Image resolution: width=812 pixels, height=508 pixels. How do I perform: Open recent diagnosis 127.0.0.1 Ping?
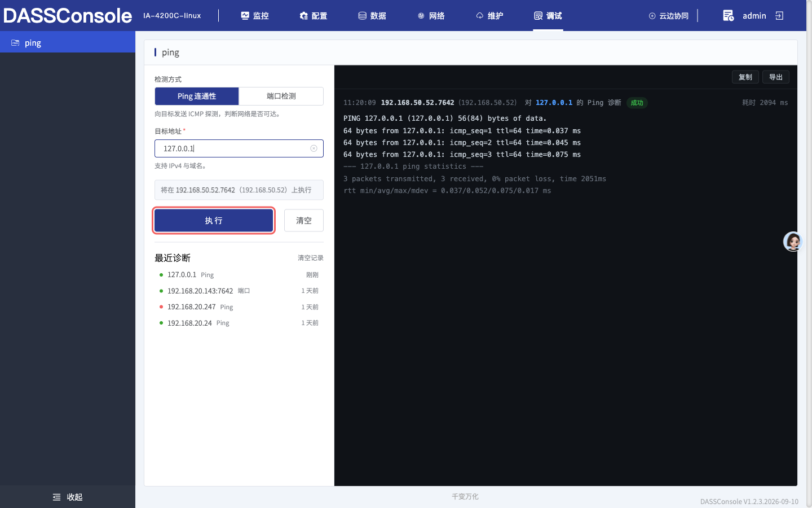coord(239,275)
